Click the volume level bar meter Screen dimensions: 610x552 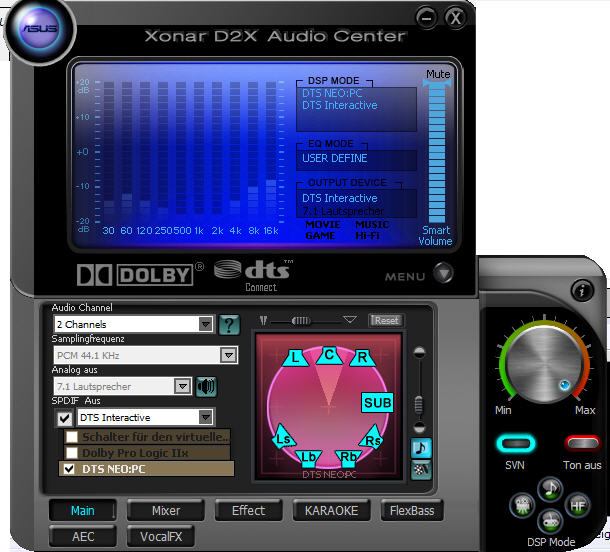pos(436,153)
